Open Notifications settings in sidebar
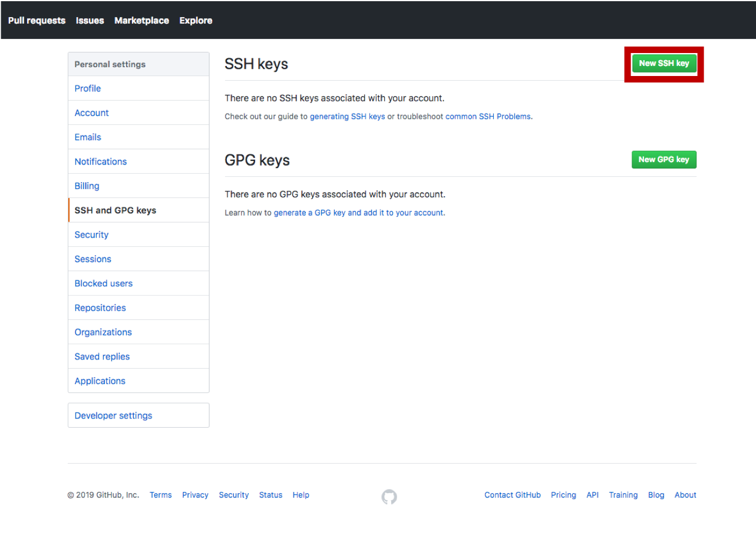This screenshot has height=558, width=756. click(138, 161)
